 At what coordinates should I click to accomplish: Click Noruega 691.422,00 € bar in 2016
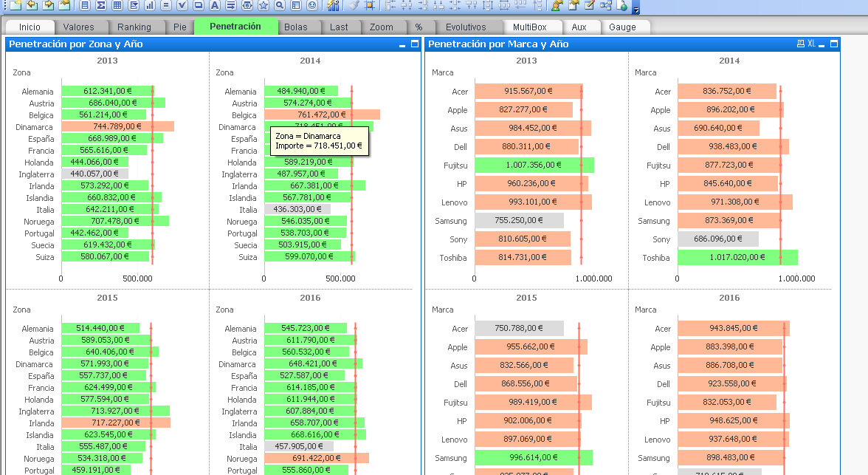point(317,458)
